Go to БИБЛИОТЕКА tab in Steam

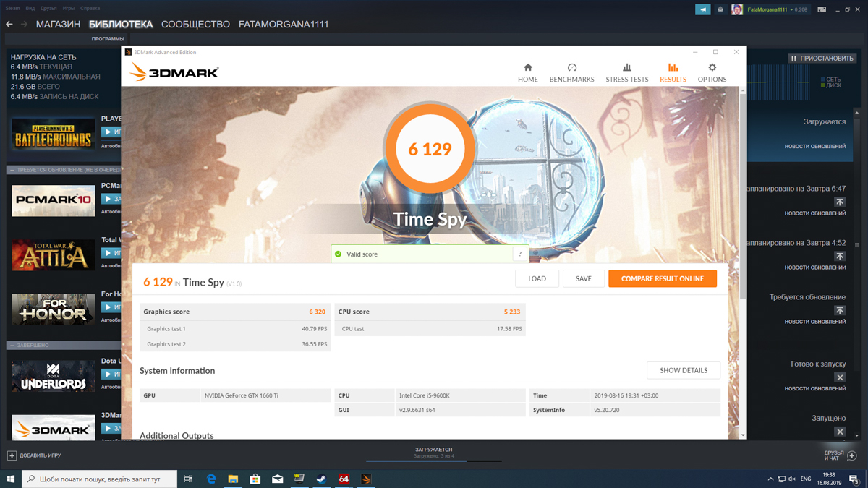click(x=121, y=24)
